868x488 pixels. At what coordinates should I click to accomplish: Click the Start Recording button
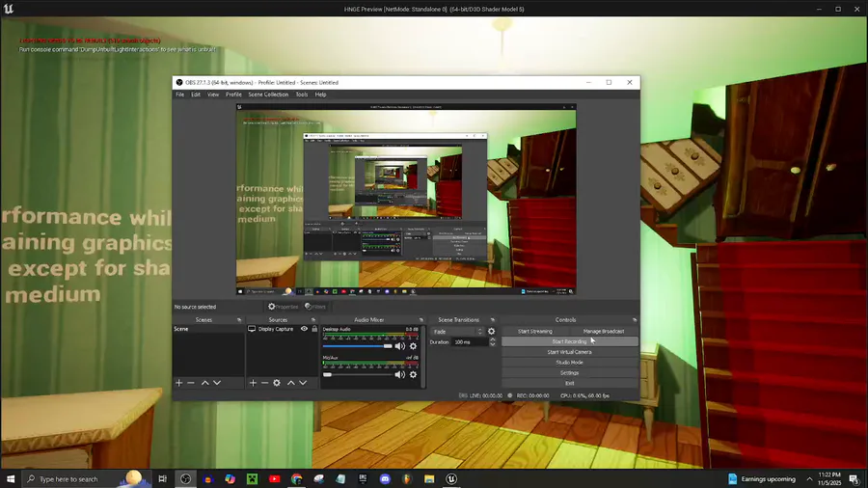569,341
